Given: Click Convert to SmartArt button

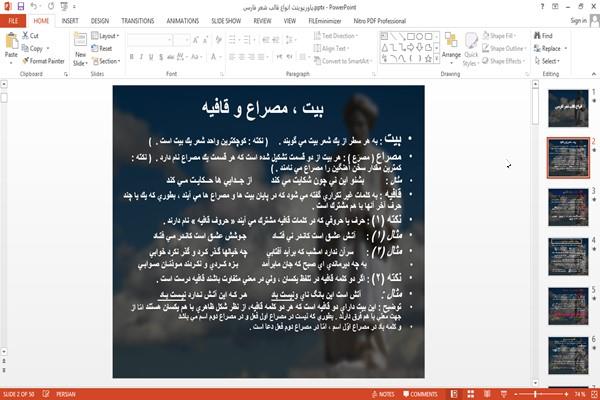Looking at the screenshot, I should [x=343, y=61].
